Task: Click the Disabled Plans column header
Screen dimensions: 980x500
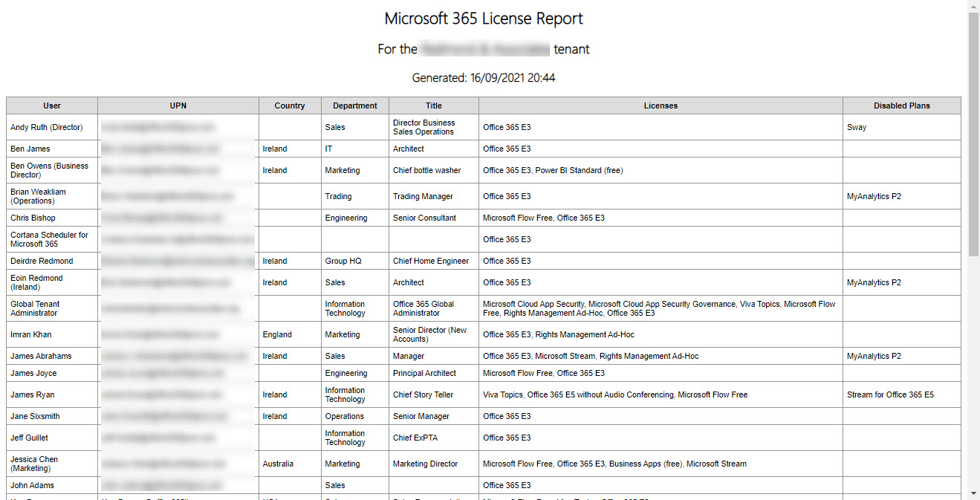Action: [x=901, y=105]
